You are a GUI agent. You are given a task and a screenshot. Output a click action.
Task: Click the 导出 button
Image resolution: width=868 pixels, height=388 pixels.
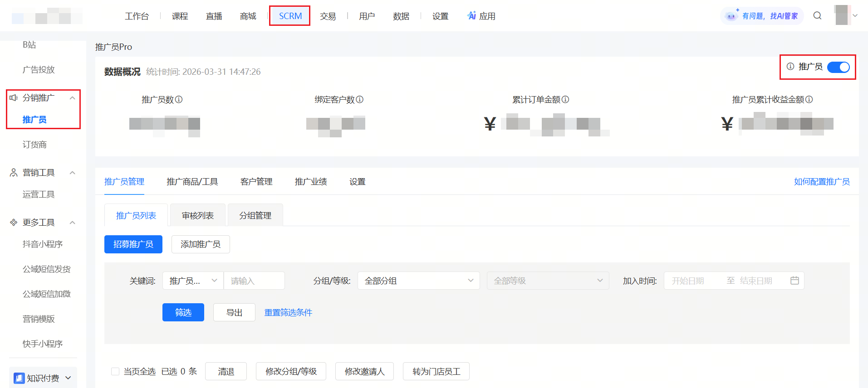(234, 312)
